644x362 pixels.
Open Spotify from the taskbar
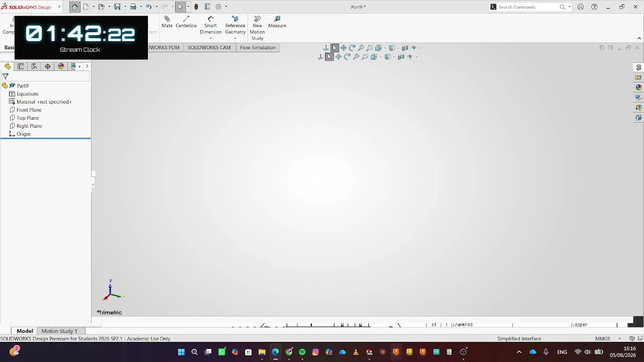[x=302, y=352]
